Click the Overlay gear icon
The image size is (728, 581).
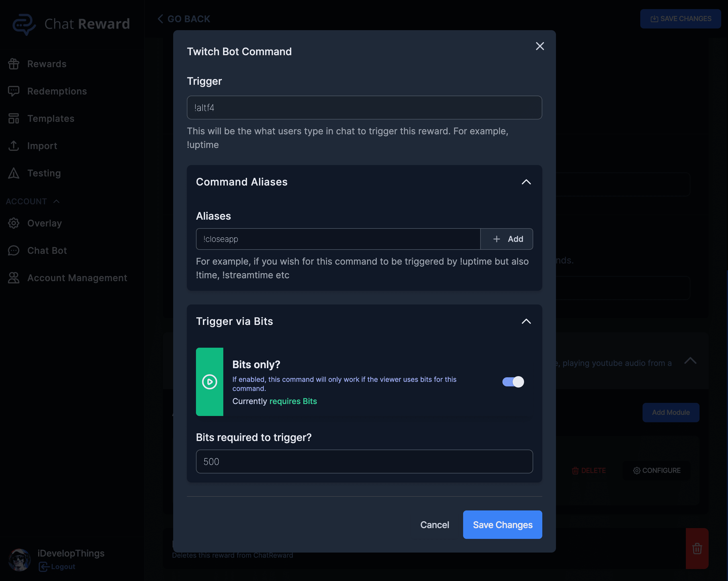(x=13, y=223)
